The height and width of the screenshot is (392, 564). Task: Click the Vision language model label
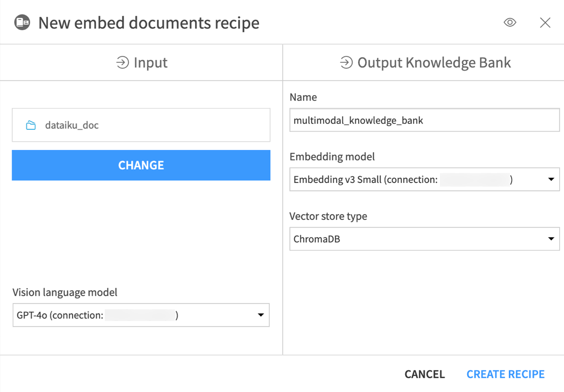pos(65,292)
